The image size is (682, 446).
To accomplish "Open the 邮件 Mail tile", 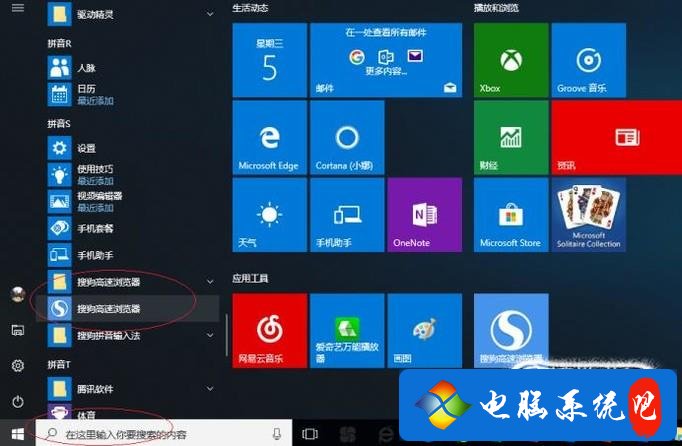I will coord(386,60).
